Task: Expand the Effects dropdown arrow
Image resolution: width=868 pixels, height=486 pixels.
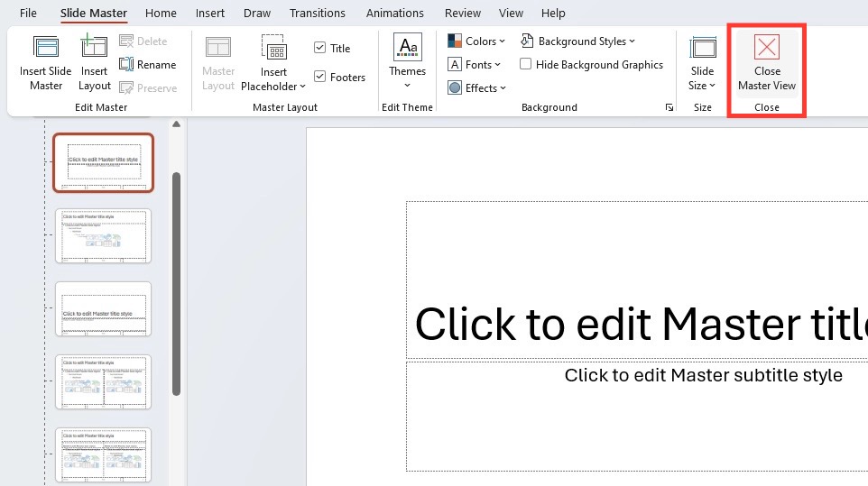Action: pyautogui.click(x=503, y=88)
